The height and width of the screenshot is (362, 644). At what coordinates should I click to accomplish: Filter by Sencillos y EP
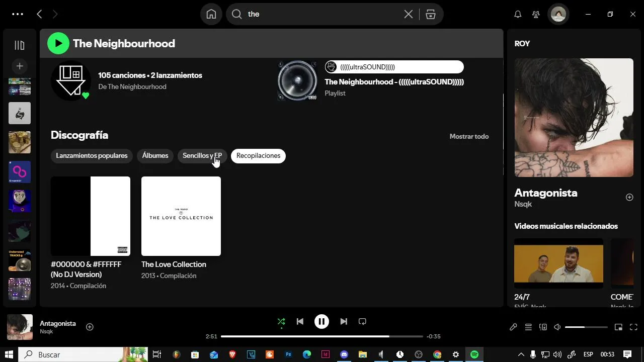(202, 156)
